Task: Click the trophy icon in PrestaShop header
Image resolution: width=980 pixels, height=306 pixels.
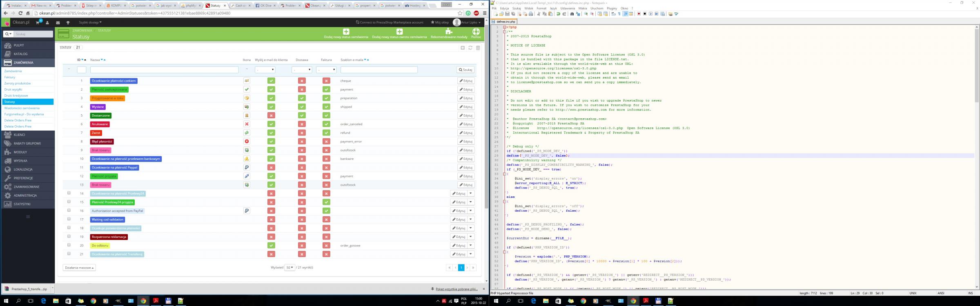Action: (68, 22)
